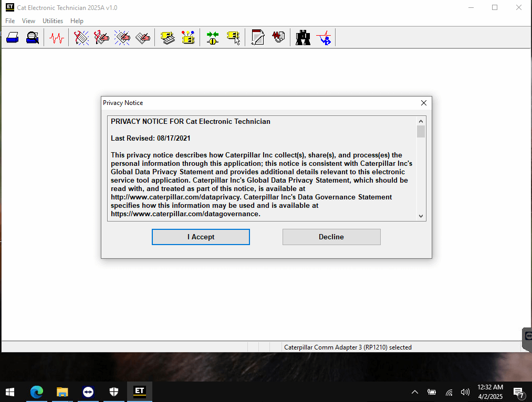Open the Utilities menu
Image resolution: width=532 pixels, height=402 pixels.
pos(53,21)
